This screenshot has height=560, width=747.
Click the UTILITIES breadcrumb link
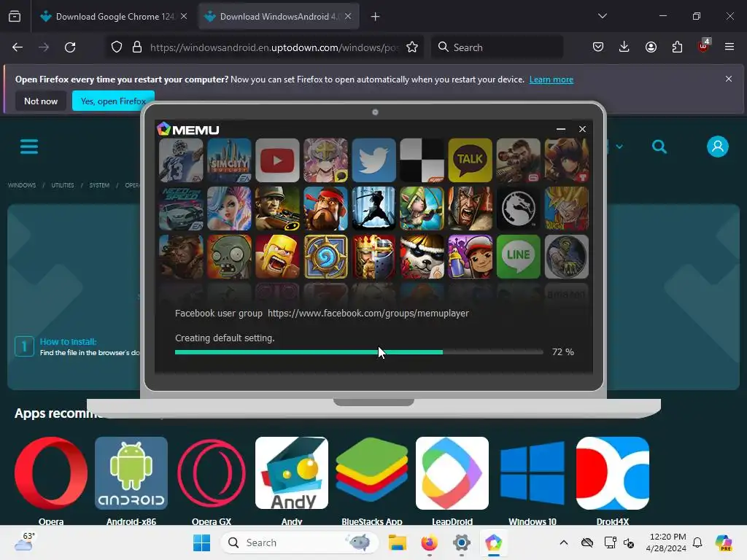coord(63,185)
